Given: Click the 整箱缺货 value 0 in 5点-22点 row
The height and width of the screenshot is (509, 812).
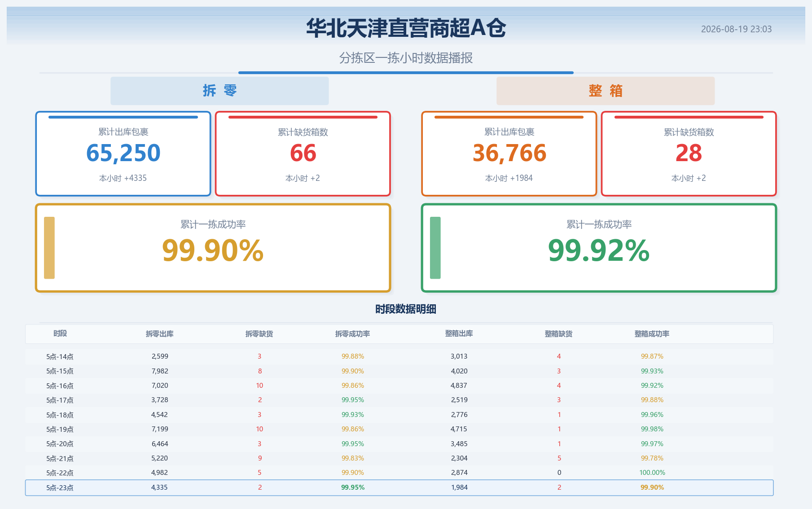Looking at the screenshot, I should click(x=559, y=473).
